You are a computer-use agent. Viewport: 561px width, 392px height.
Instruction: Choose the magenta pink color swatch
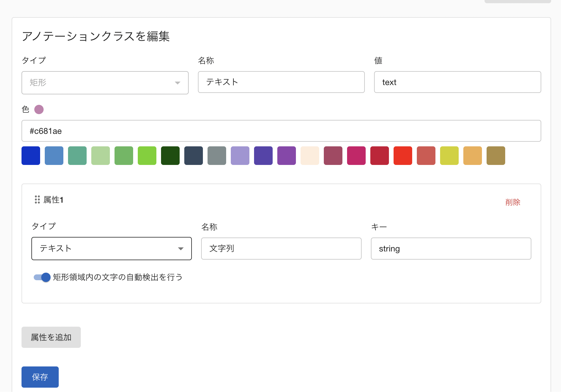pyautogui.click(x=356, y=156)
